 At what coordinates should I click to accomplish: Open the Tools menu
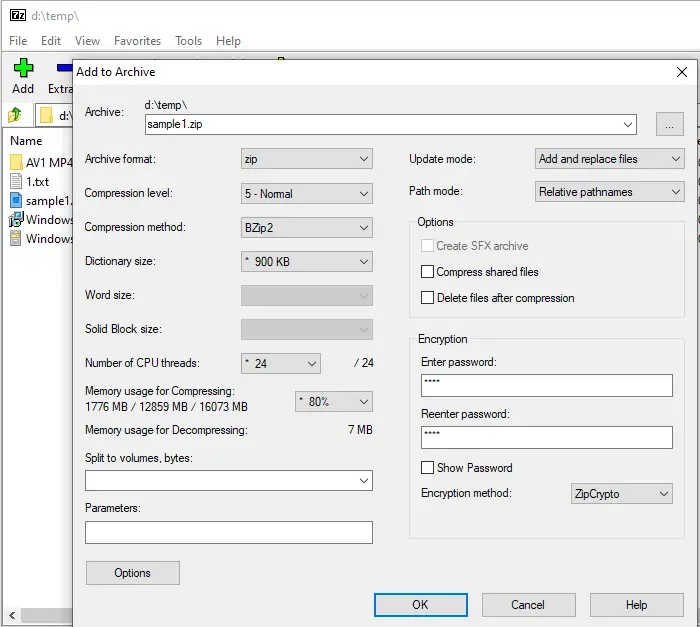tap(188, 41)
